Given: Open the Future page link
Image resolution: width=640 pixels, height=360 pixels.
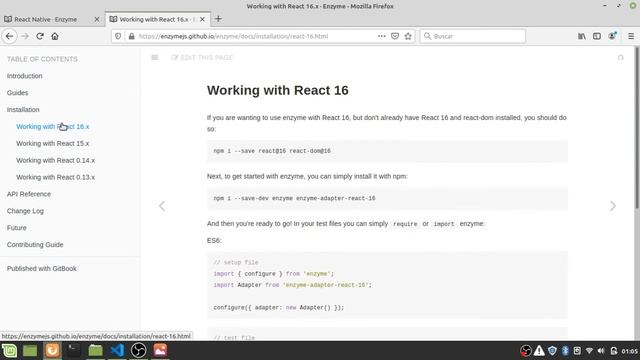Looking at the screenshot, I should (17, 228).
